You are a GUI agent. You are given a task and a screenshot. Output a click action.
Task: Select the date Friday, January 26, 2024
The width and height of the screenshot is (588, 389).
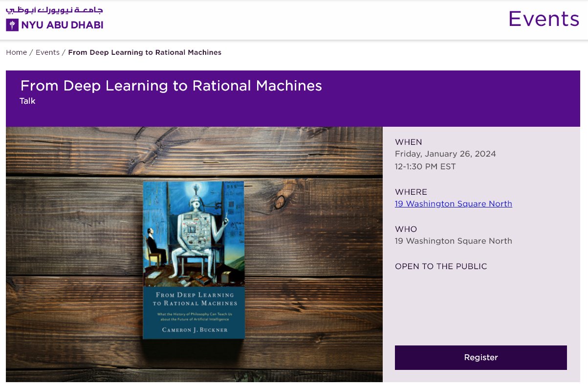tap(445, 154)
